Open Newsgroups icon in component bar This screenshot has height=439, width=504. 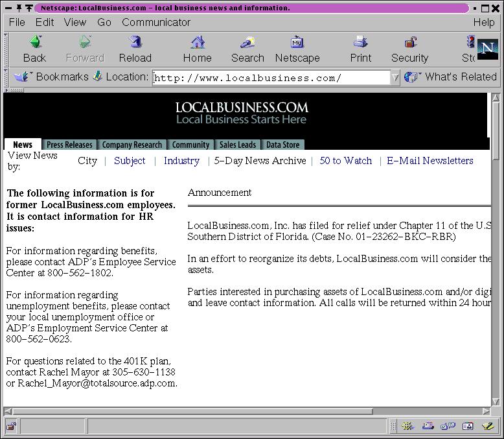pyautogui.click(x=448, y=427)
